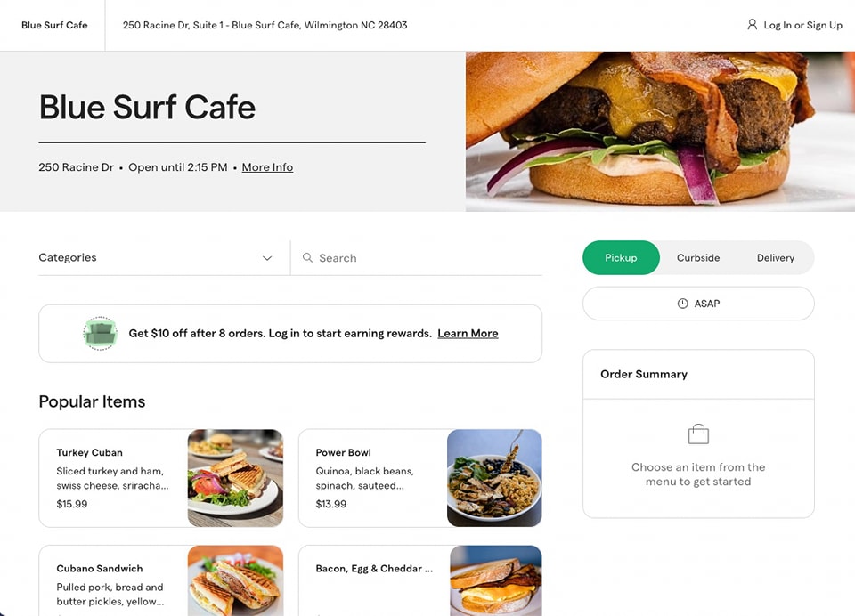Switch to the Delivery order option
Screen dimensions: 855x616
pyautogui.click(x=776, y=258)
